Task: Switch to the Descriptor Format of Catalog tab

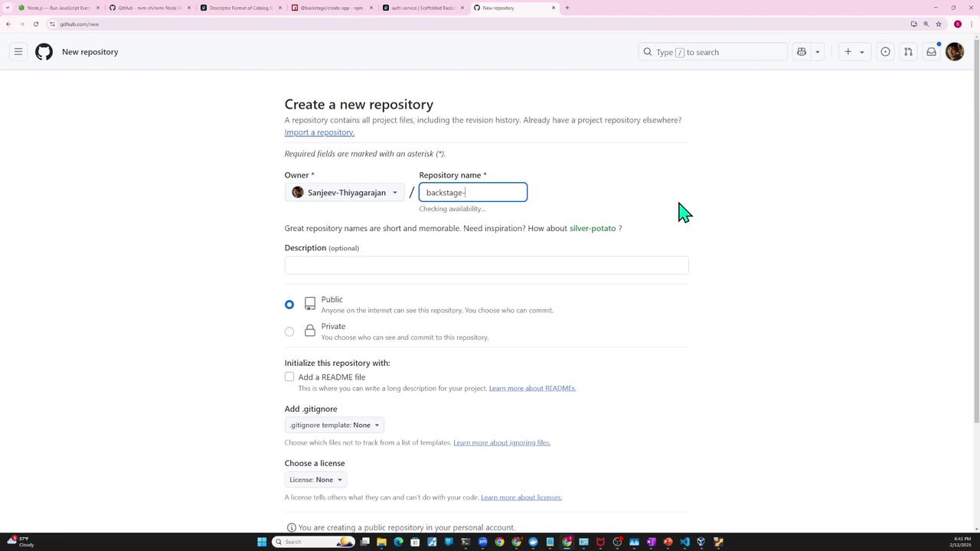Action: pos(240,8)
